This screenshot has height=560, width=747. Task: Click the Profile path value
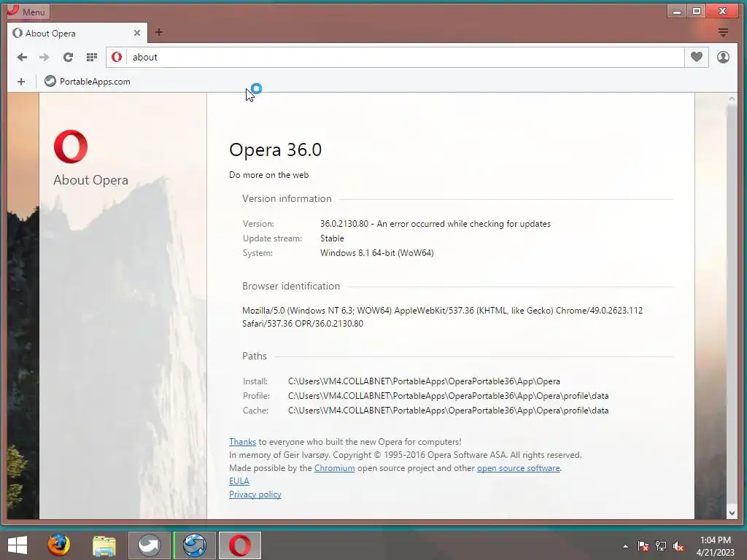point(449,396)
